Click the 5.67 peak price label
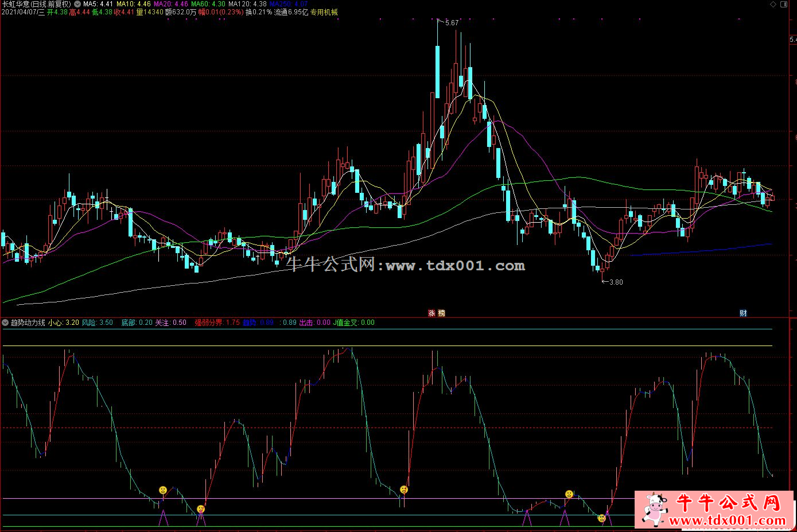This screenshot has width=797, height=532. click(x=452, y=23)
